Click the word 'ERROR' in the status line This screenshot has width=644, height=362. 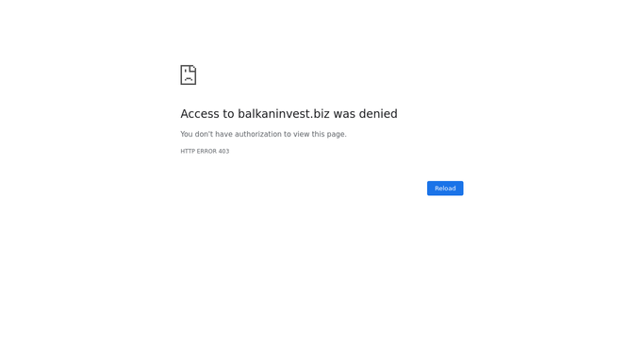click(206, 151)
